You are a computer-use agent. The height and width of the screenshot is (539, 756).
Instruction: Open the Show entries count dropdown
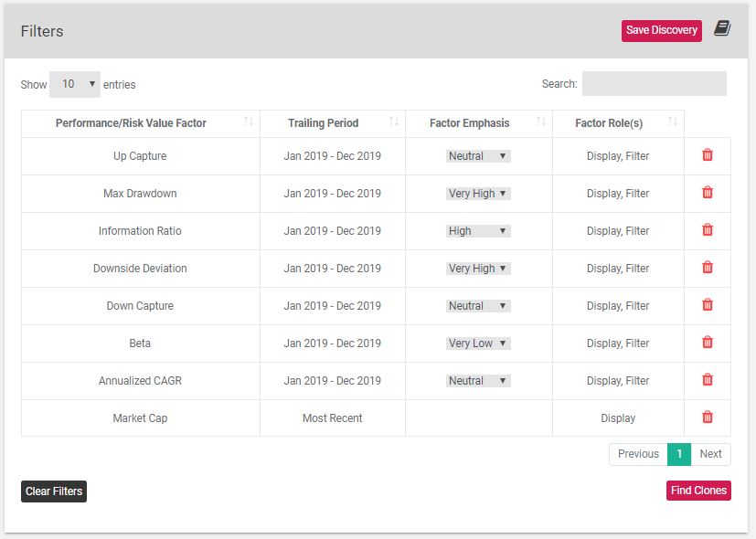[75, 84]
